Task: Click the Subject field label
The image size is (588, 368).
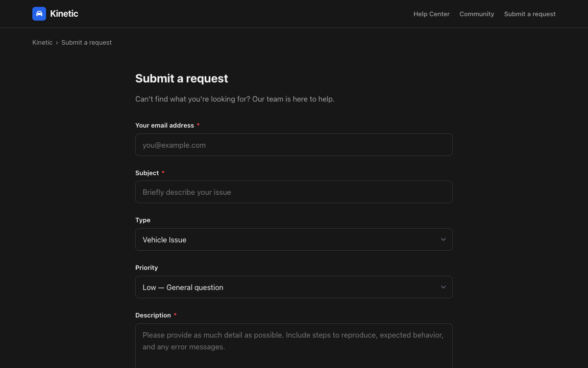Action: (147, 173)
